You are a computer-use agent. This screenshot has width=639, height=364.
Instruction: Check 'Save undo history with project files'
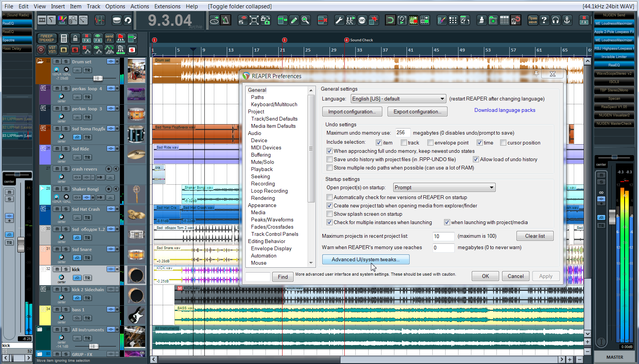pos(330,159)
